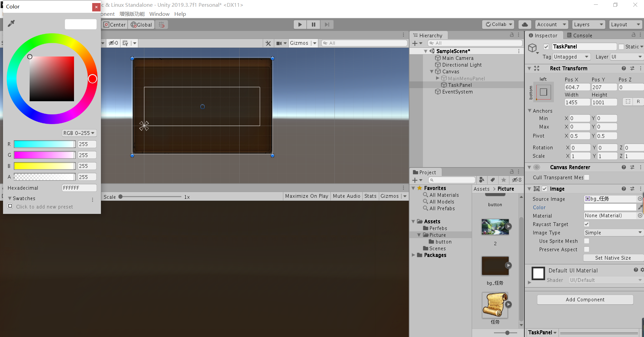The width and height of the screenshot is (644, 337).
Task: Disable the Raycast Target checkbox
Action: tap(586, 224)
